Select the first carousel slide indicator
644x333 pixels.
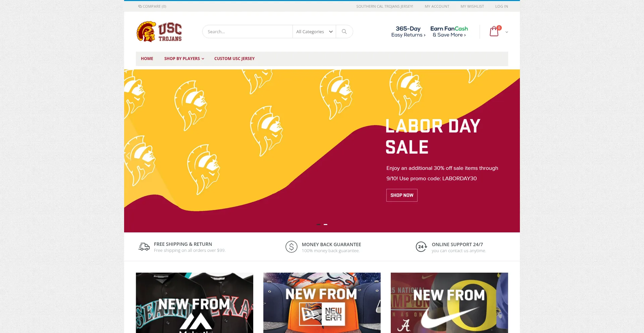click(318, 224)
